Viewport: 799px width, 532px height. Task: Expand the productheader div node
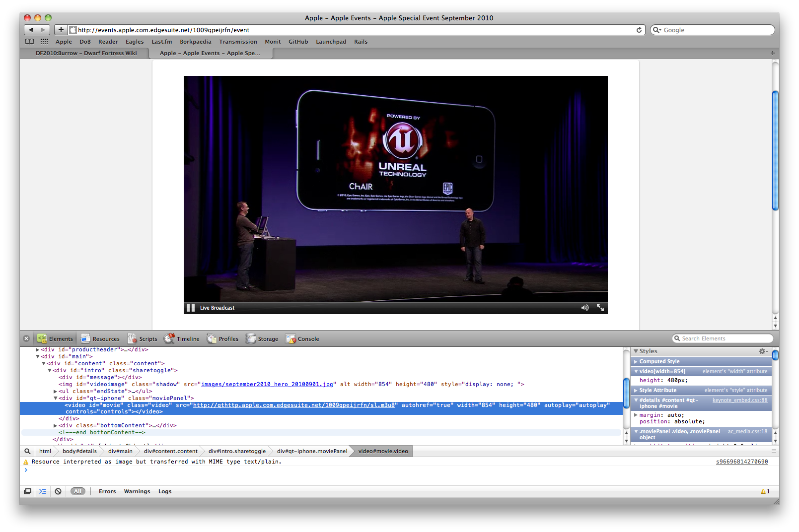pyautogui.click(x=38, y=350)
